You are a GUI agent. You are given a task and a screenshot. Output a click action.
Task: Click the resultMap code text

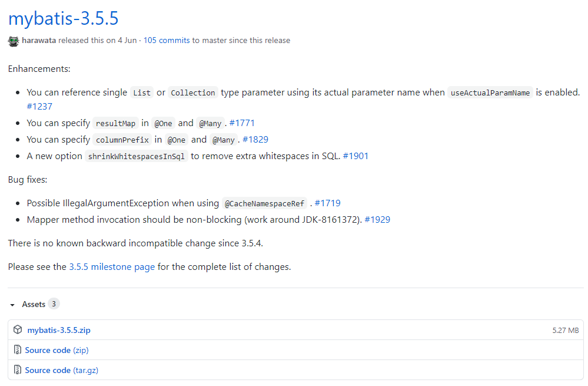115,123
